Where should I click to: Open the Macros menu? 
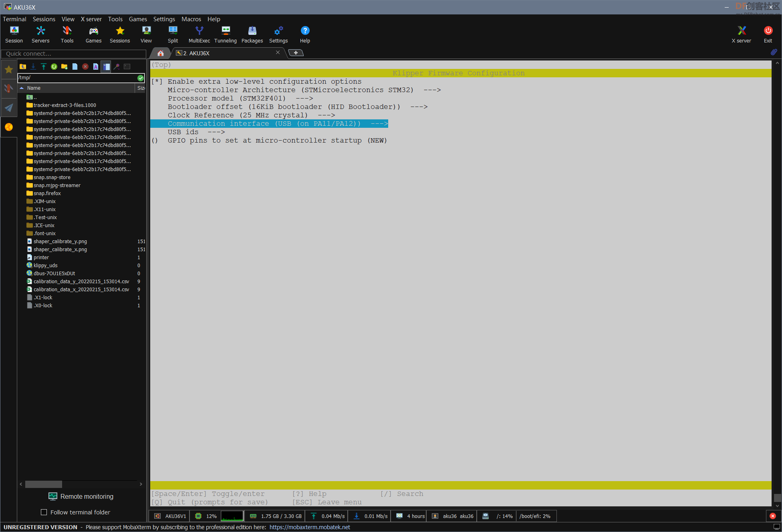[191, 19]
